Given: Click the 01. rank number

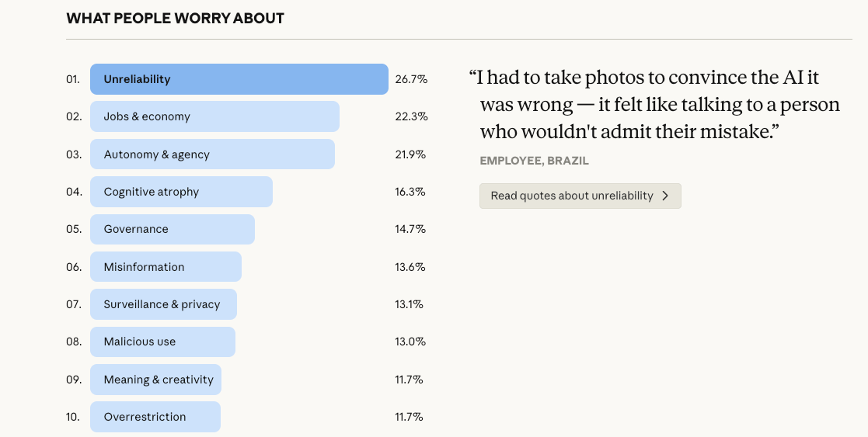Looking at the screenshot, I should tap(73, 79).
